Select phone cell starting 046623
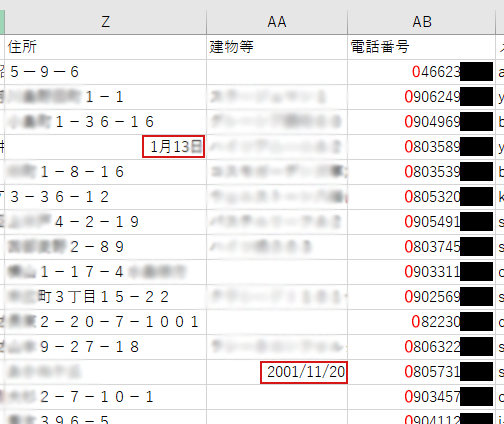This screenshot has width=504, height=424. (422, 72)
